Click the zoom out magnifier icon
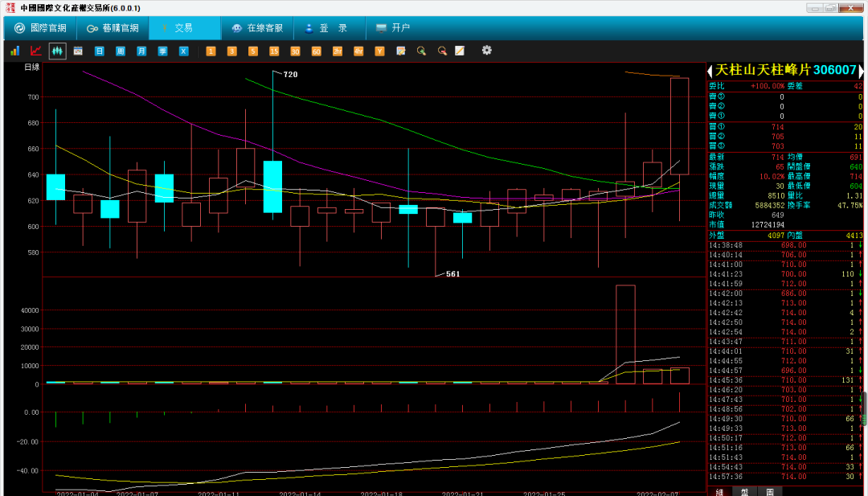The image size is (868, 496). (x=442, y=51)
